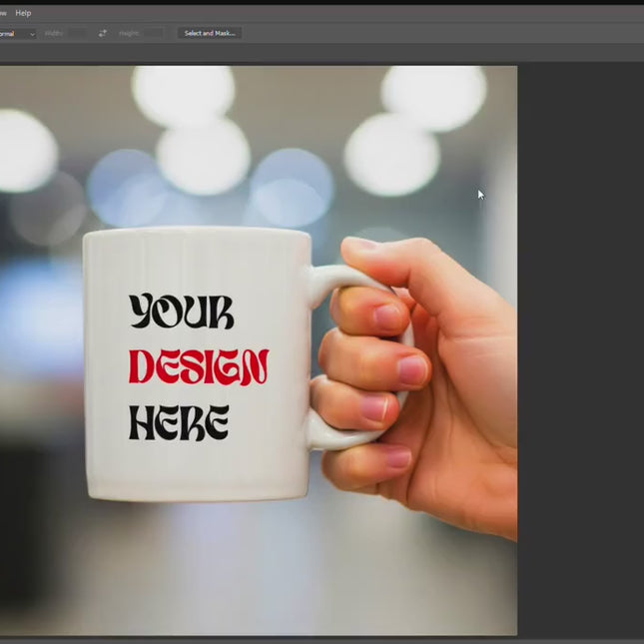Open the Style dropdown showing Normal
The height and width of the screenshot is (644, 644).
click(18, 34)
